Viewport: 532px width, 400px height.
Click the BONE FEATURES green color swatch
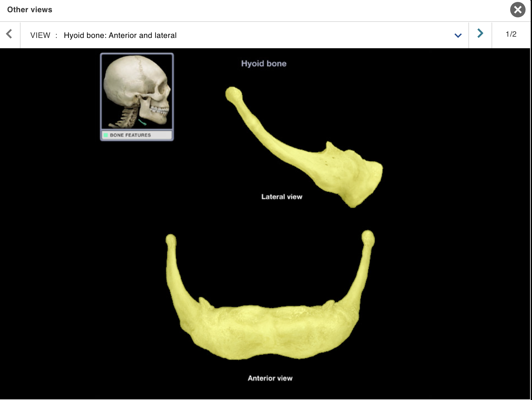pyautogui.click(x=106, y=135)
